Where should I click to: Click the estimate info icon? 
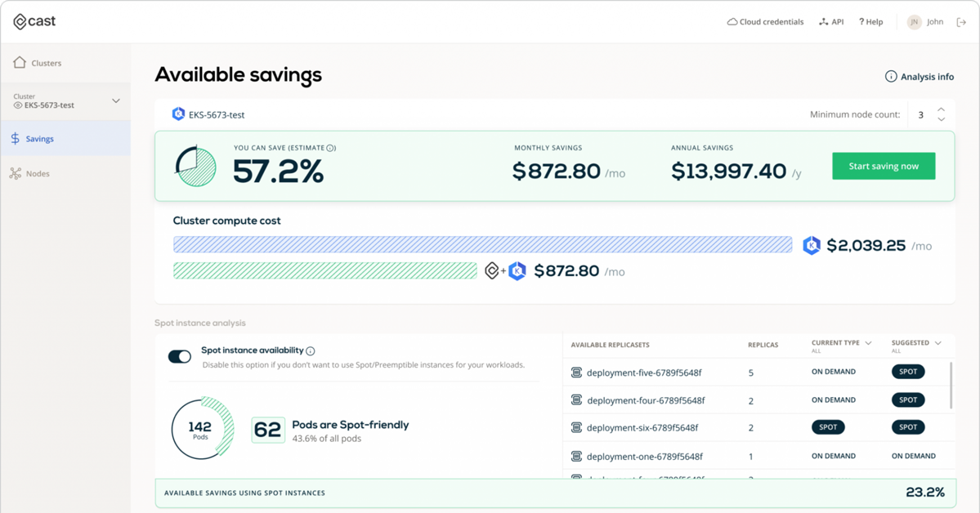pos(331,148)
